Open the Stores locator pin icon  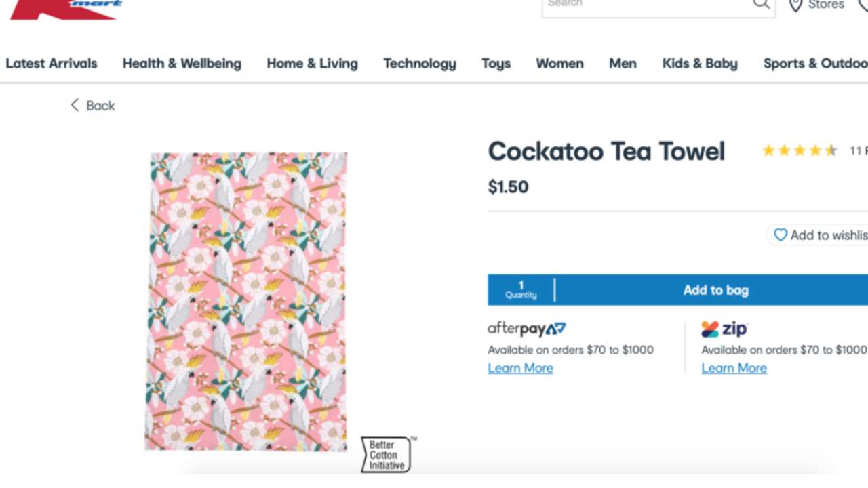pyautogui.click(x=795, y=5)
